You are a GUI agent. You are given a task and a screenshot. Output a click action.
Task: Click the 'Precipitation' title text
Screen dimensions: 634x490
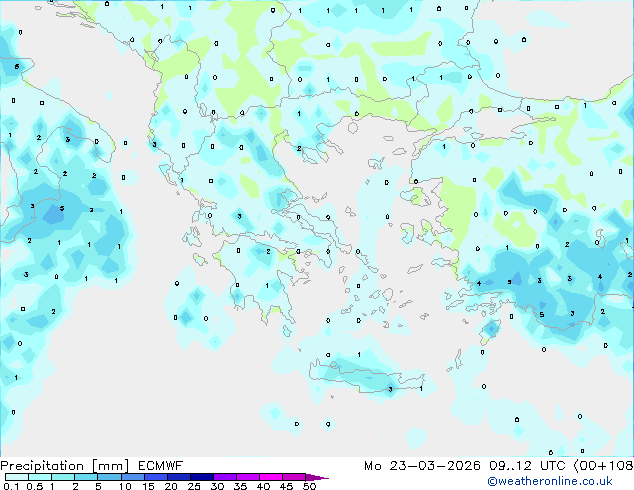click(42, 466)
